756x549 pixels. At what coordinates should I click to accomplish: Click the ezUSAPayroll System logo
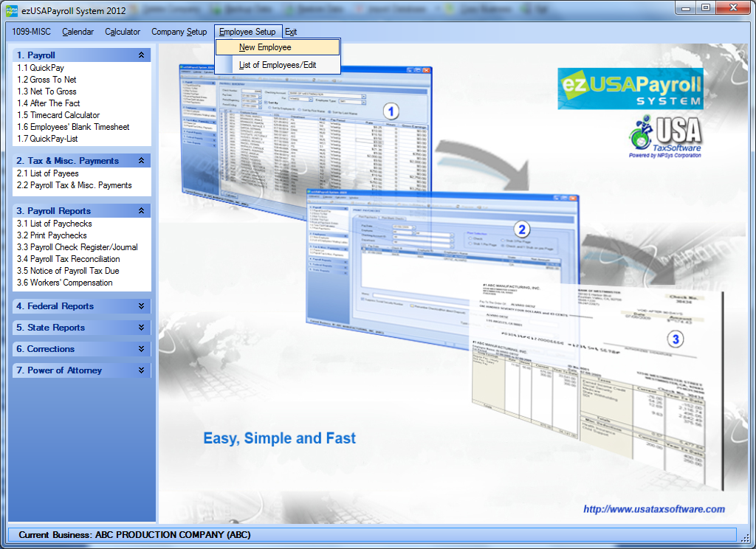coord(630,89)
